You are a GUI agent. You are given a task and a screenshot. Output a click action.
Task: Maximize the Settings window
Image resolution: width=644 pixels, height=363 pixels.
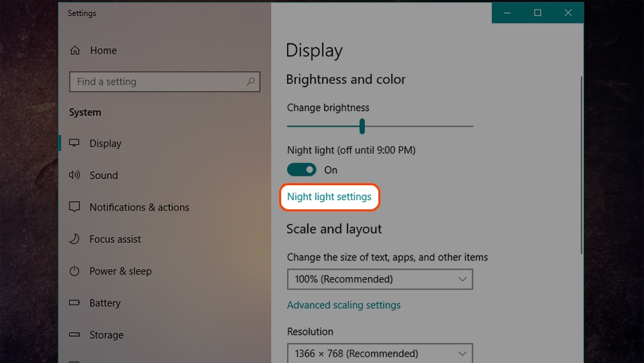tap(537, 13)
